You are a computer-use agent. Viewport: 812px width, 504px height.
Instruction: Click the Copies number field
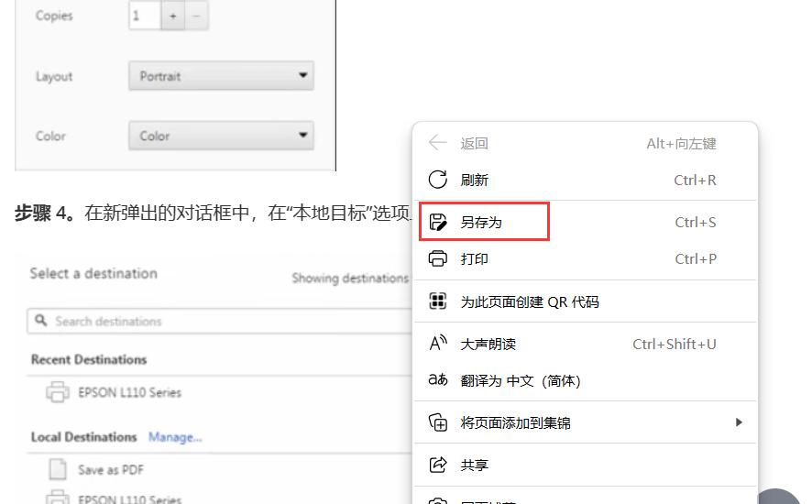[x=145, y=16]
